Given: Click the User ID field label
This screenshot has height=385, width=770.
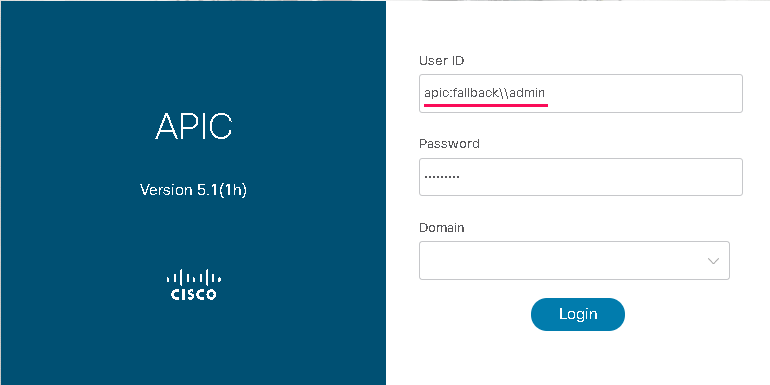Looking at the screenshot, I should pyautogui.click(x=441, y=60).
